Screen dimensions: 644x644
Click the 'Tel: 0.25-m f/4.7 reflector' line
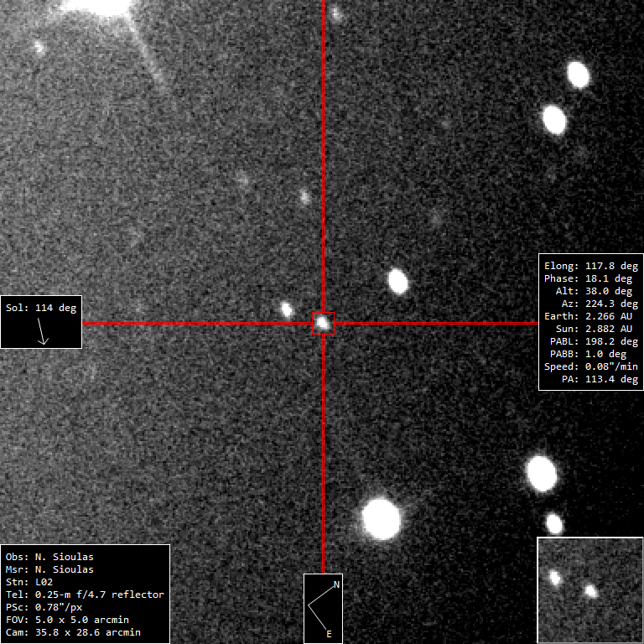[85, 595]
